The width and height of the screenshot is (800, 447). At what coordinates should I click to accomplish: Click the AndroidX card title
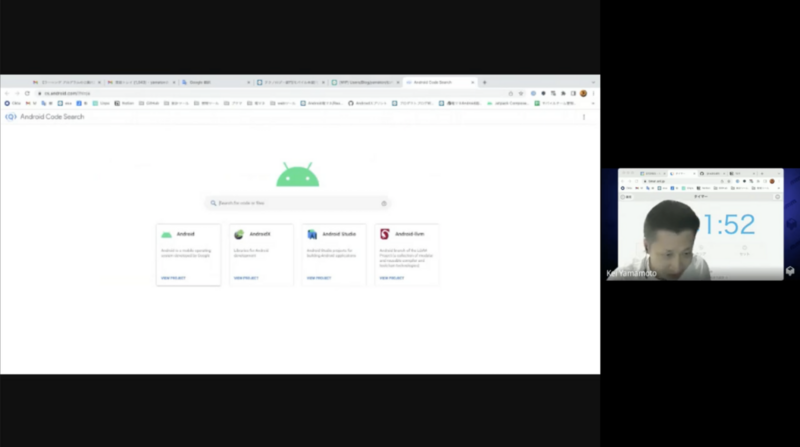[x=260, y=234]
